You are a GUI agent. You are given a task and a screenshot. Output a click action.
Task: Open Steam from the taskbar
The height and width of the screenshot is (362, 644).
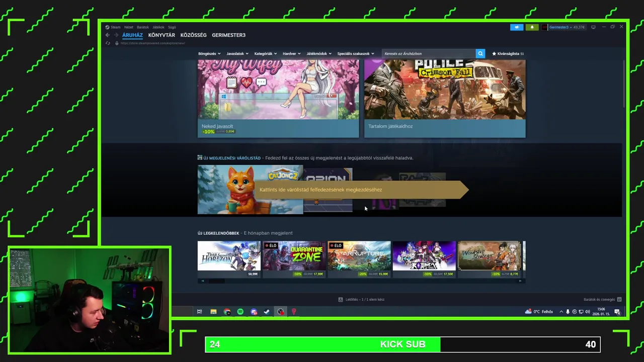tap(267, 312)
